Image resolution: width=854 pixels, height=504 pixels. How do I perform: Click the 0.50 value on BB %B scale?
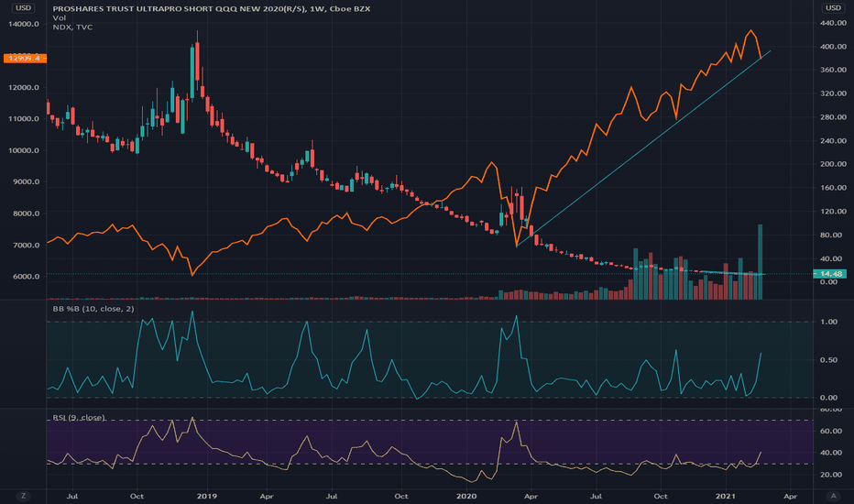coord(828,360)
